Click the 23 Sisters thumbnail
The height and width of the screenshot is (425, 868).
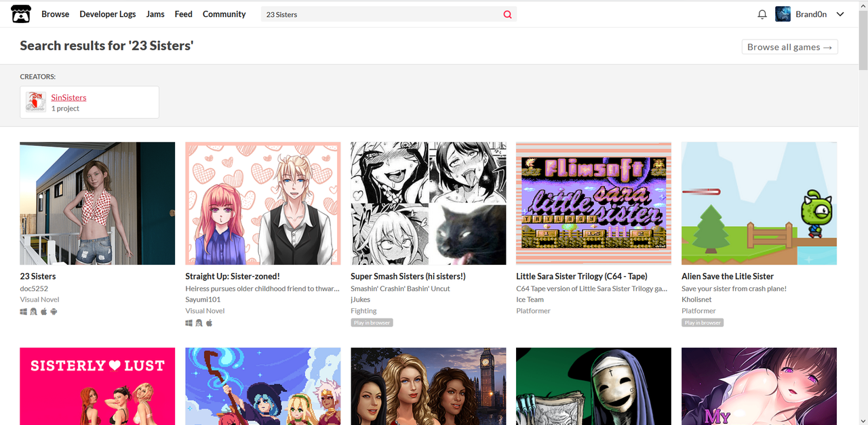click(x=98, y=203)
